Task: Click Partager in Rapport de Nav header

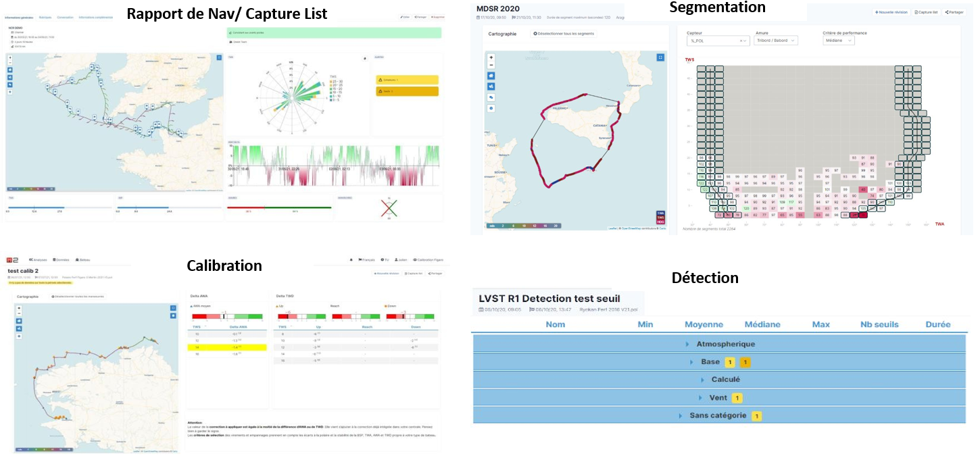Action: point(420,16)
